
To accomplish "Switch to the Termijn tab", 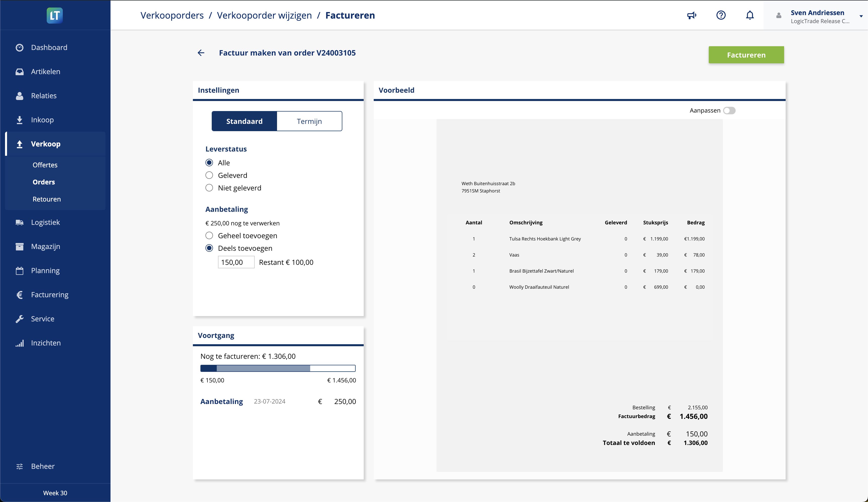I will 309,121.
